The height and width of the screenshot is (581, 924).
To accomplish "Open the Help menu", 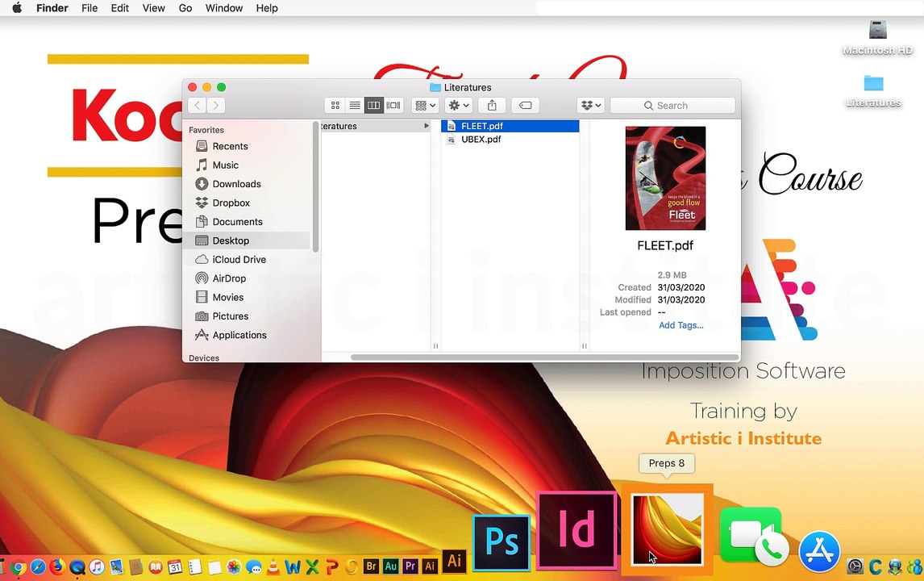I will [267, 8].
